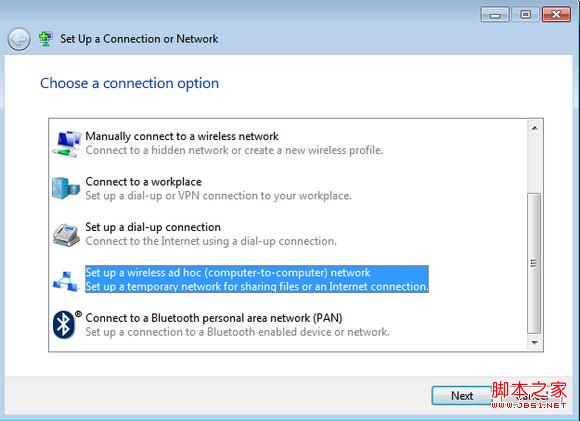This screenshot has height=421, width=580.
Task: Maximize the wizard window
Action: point(525,14)
